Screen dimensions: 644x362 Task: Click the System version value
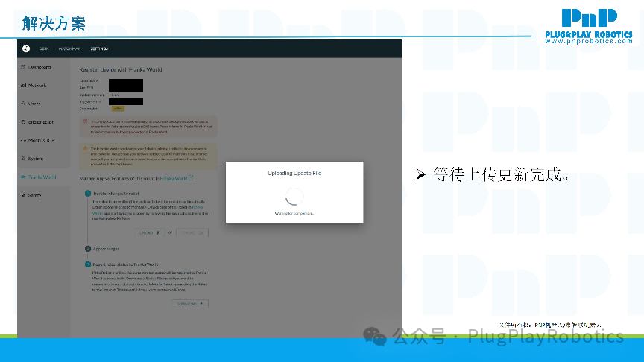point(116,95)
